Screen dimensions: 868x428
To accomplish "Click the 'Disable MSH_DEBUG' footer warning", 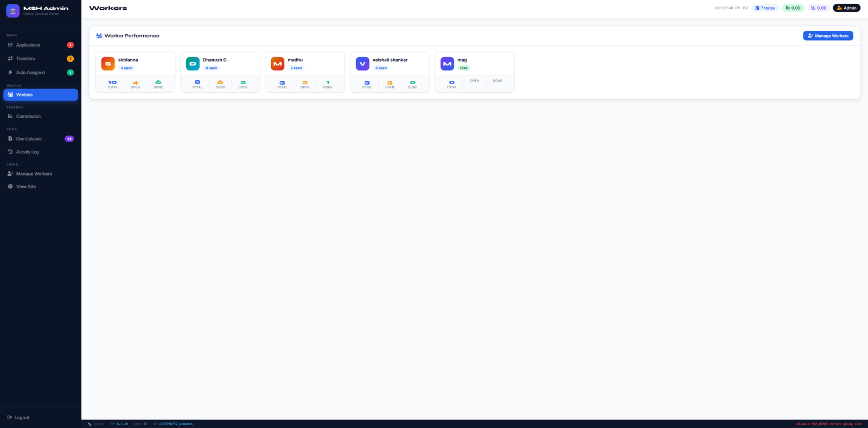I will coord(829,424).
